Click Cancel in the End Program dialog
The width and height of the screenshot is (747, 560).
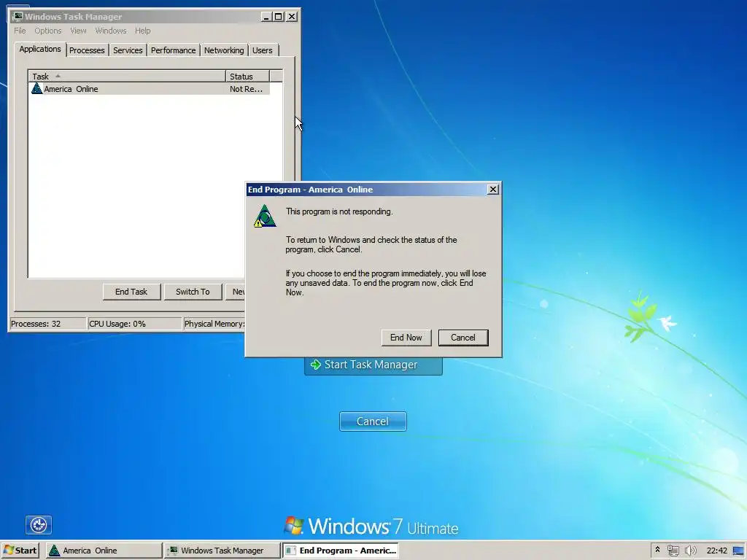463,337
